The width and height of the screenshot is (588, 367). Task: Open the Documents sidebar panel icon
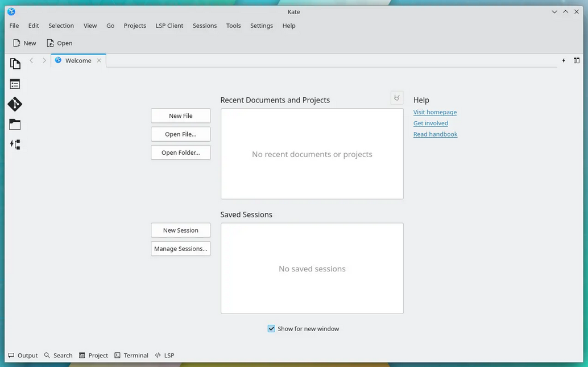point(15,64)
